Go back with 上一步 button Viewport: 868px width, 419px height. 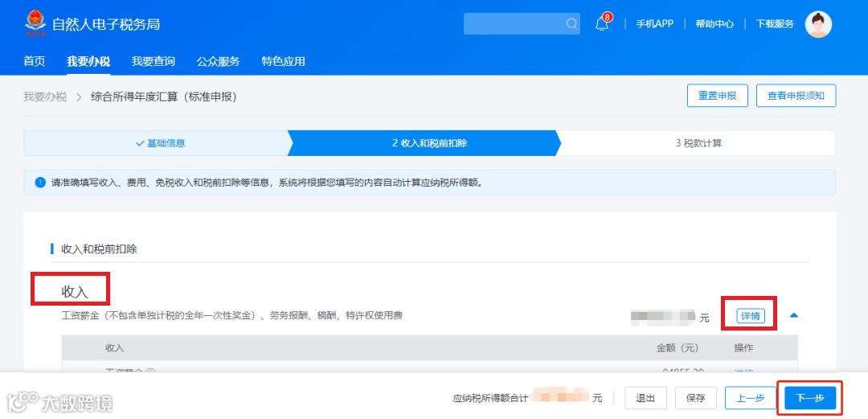(x=751, y=398)
